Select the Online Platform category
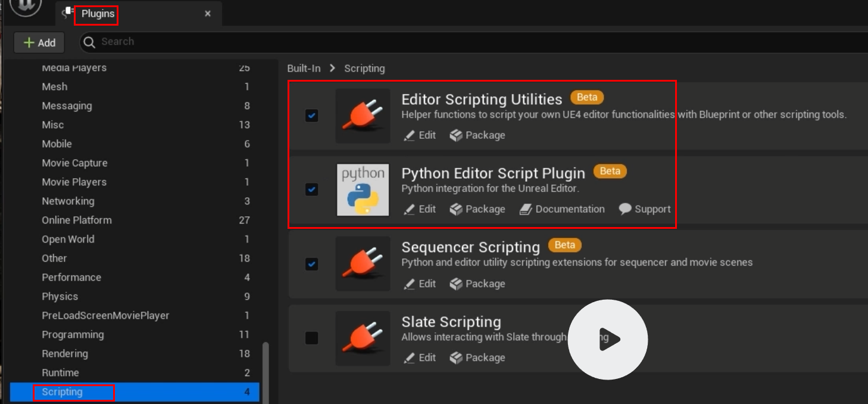868x404 pixels. coord(135,220)
